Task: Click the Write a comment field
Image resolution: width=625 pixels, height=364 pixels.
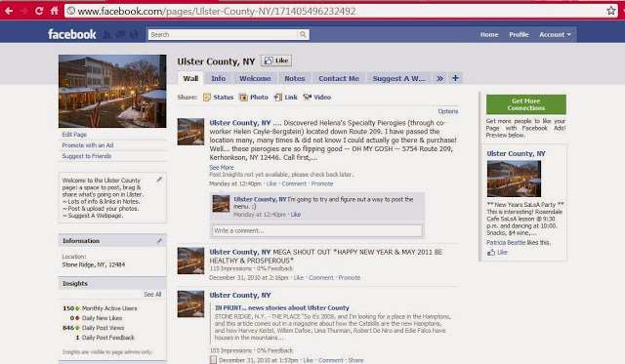Action: 317,230
